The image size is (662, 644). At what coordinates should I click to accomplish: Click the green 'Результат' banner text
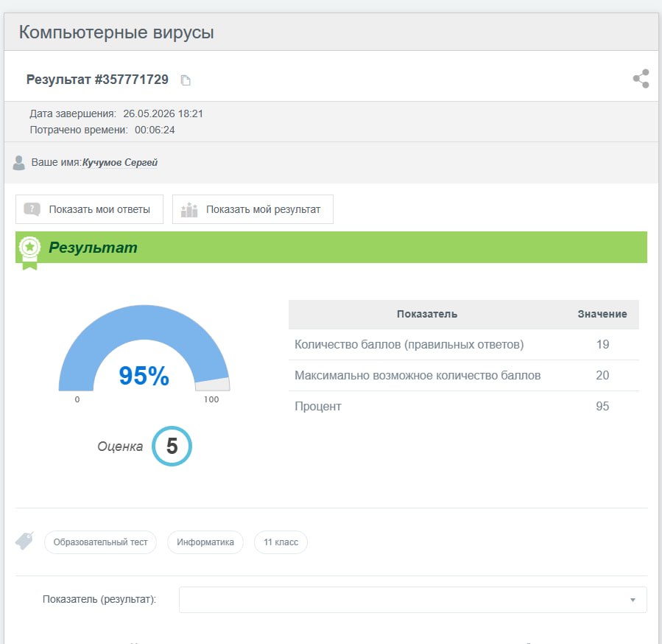[93, 247]
